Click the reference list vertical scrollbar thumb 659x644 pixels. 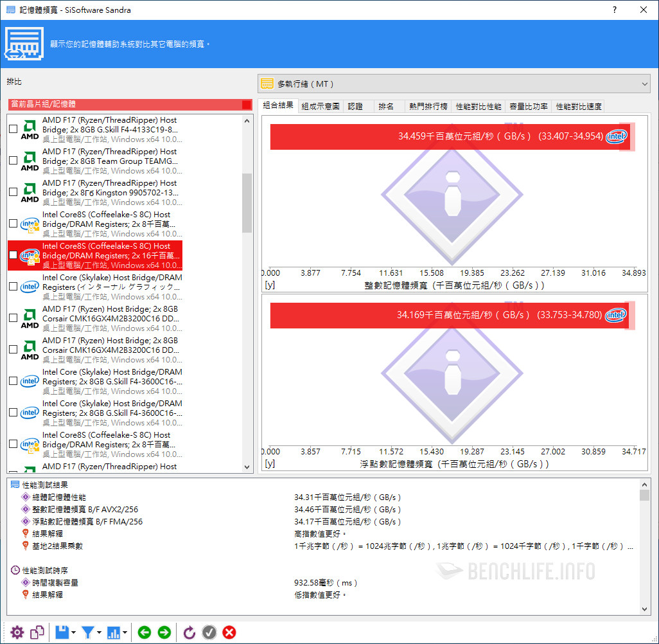(x=247, y=202)
